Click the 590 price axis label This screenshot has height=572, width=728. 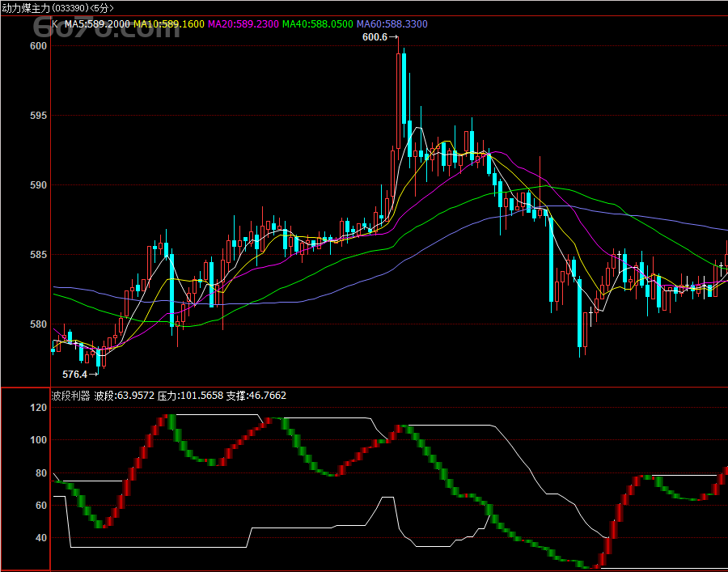tap(39, 185)
